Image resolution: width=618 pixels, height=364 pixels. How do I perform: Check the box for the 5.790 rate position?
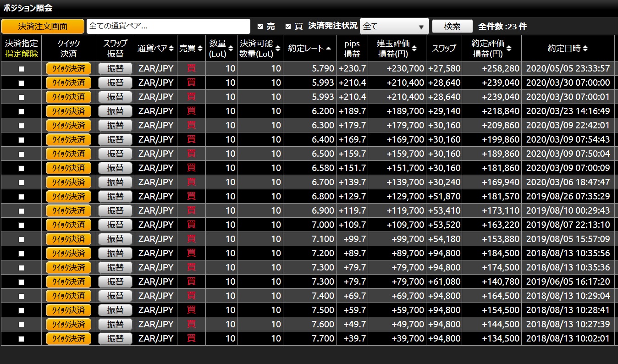pyautogui.click(x=21, y=69)
